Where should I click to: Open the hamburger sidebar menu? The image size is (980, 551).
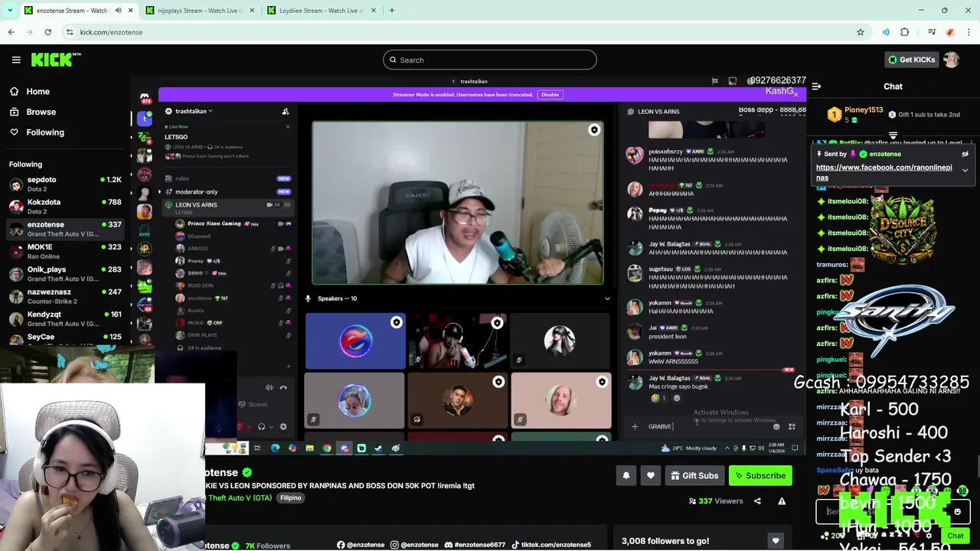click(x=16, y=60)
